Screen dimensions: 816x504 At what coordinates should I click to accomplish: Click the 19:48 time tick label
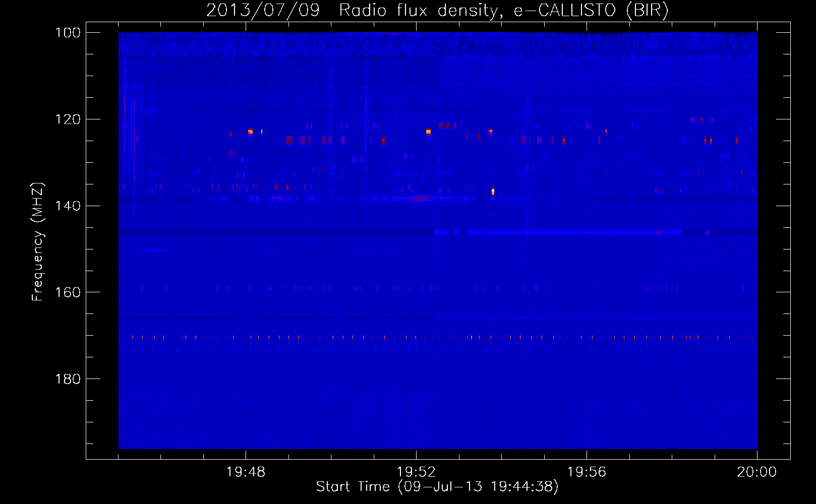(x=246, y=472)
